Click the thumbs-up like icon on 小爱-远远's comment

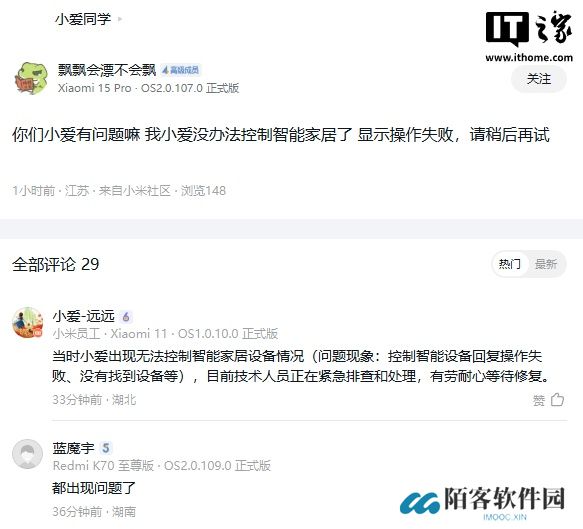[557, 400]
